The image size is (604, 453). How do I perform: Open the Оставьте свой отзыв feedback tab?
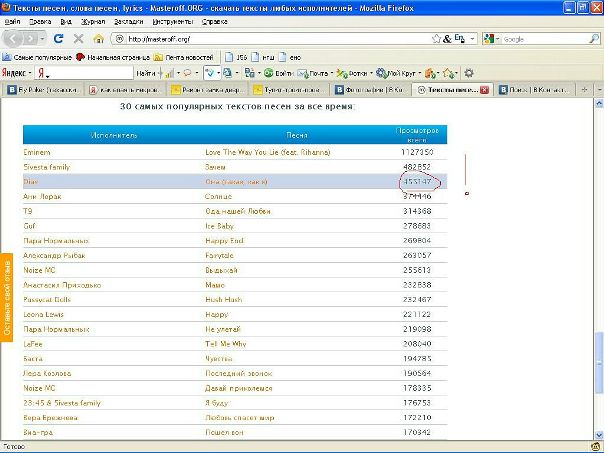coord(7,298)
